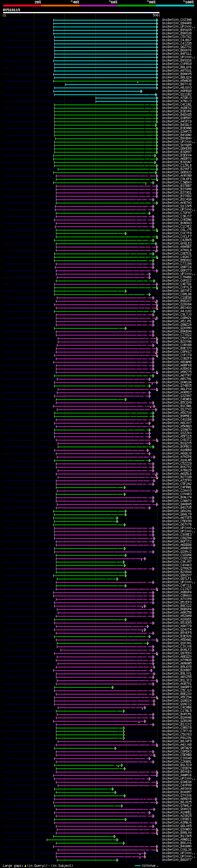The height and width of the screenshot is (868, 197).
Task: Open UniRef100_A0RXN9 hit
Action: pos(177,176)
